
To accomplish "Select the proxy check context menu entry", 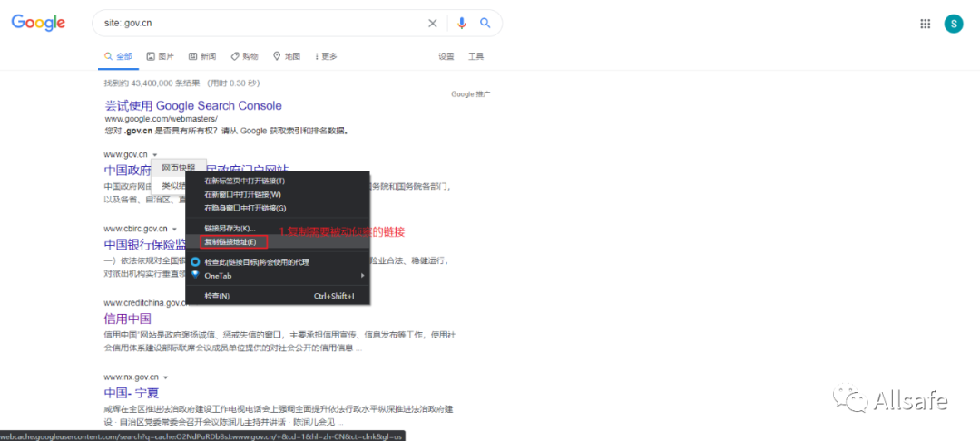I will click(279, 261).
